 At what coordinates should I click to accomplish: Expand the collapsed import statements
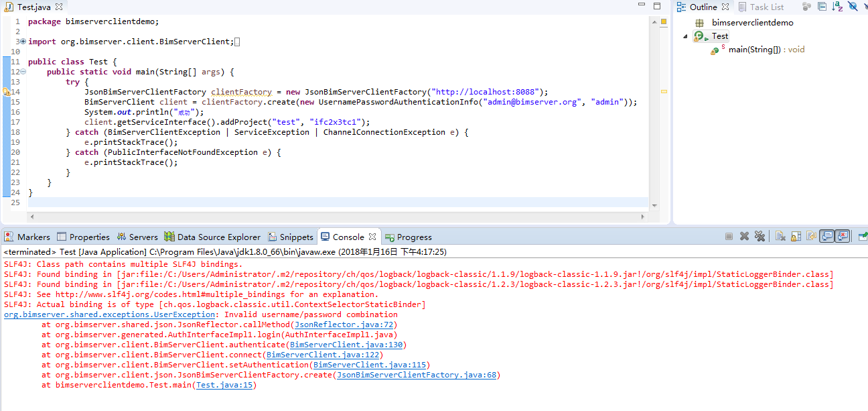(x=22, y=41)
